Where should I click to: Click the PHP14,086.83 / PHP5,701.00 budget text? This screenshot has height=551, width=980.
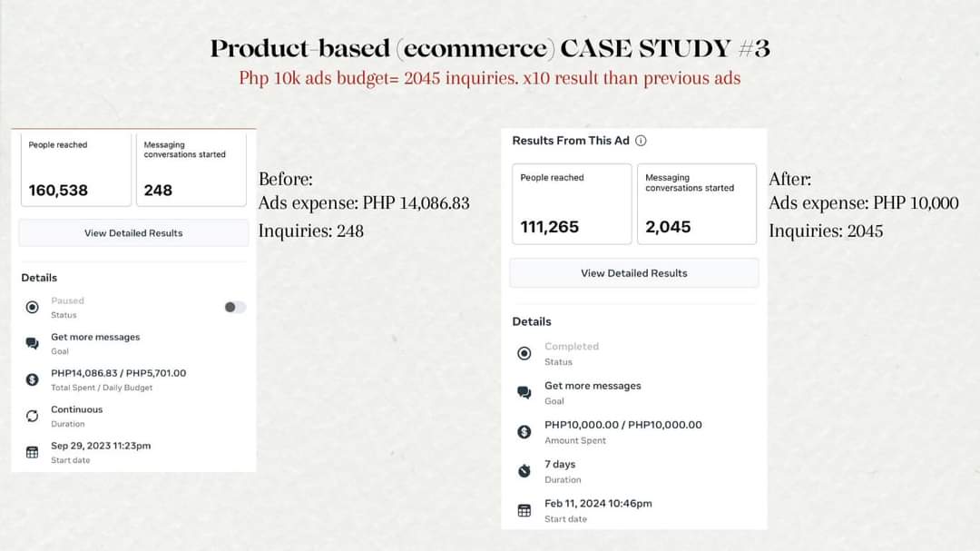(x=118, y=373)
